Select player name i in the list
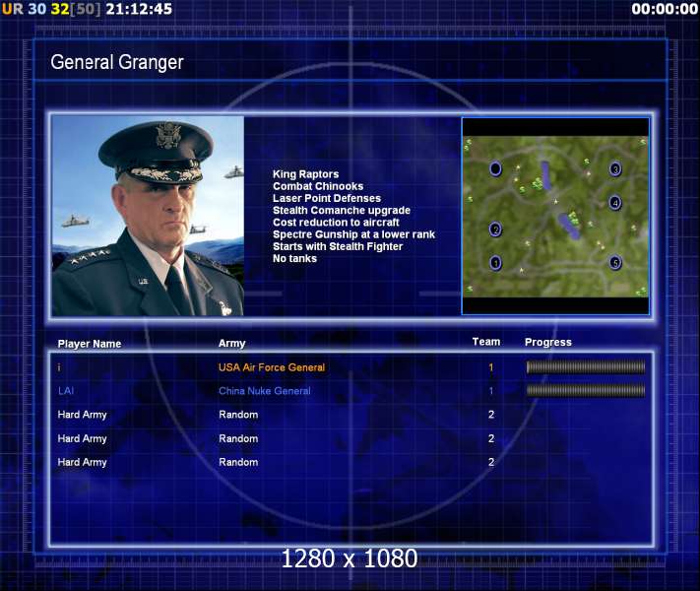The height and width of the screenshot is (591, 700). coord(59,367)
